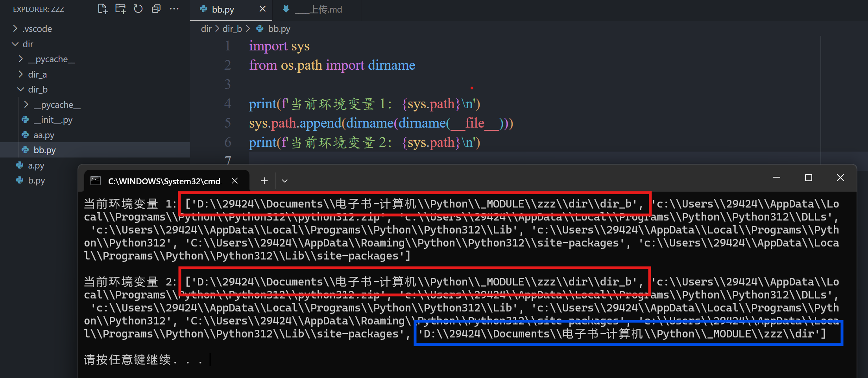
Task: Open aa.py from the file tree
Action: pos(44,135)
